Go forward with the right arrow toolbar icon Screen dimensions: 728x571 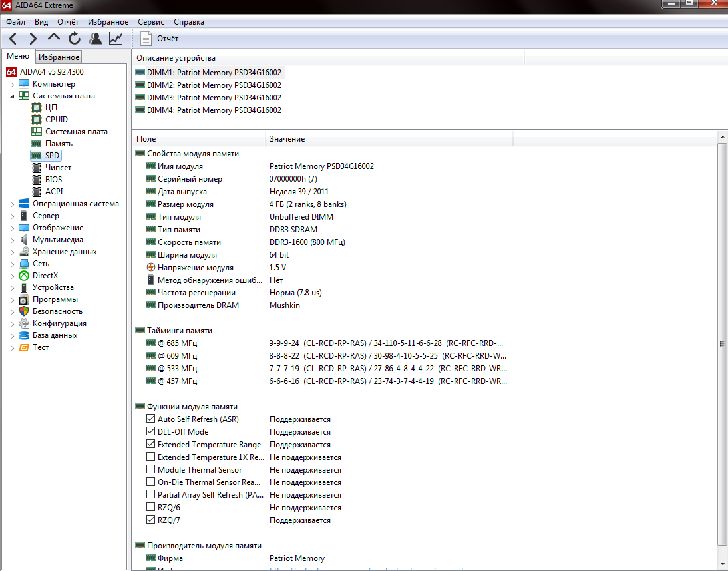[x=33, y=39]
